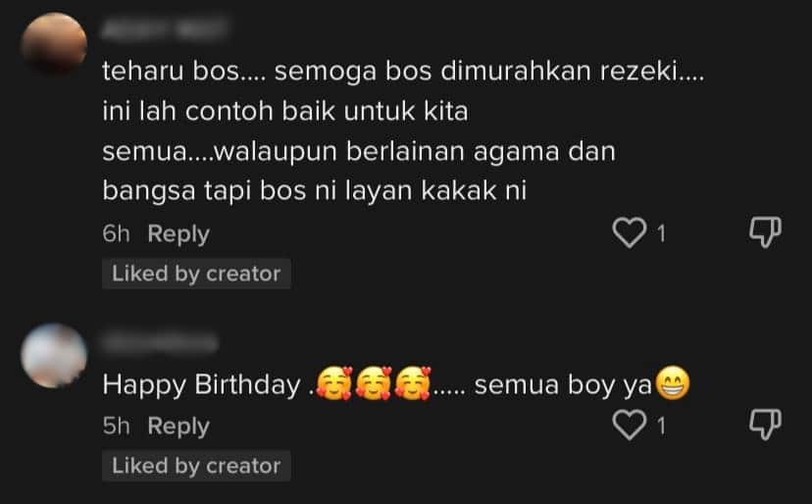Tap the heart on the Happy Birthday comment
Image resolution: width=812 pixels, height=504 pixels.
[630, 426]
